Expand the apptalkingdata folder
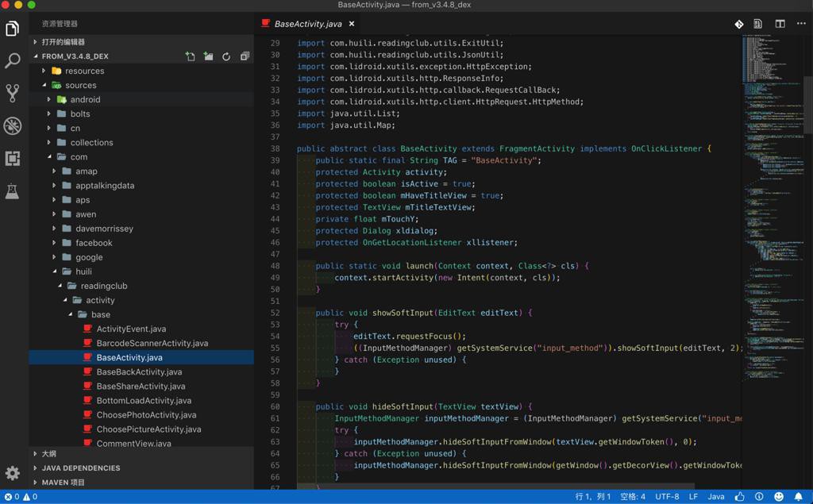813x504 pixels. pos(141,186)
